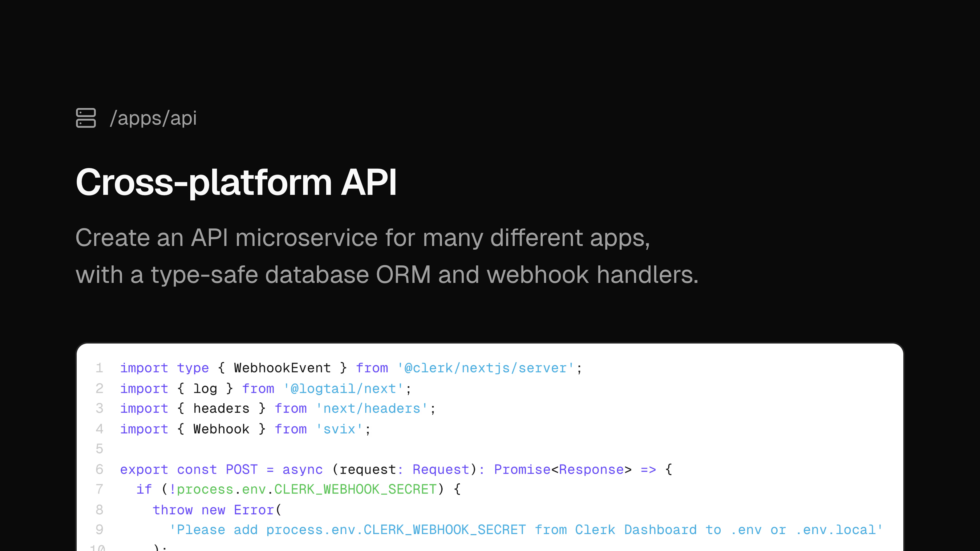Click the server icon beside /apps/api
Image resolution: width=980 pixels, height=551 pixels.
click(86, 118)
